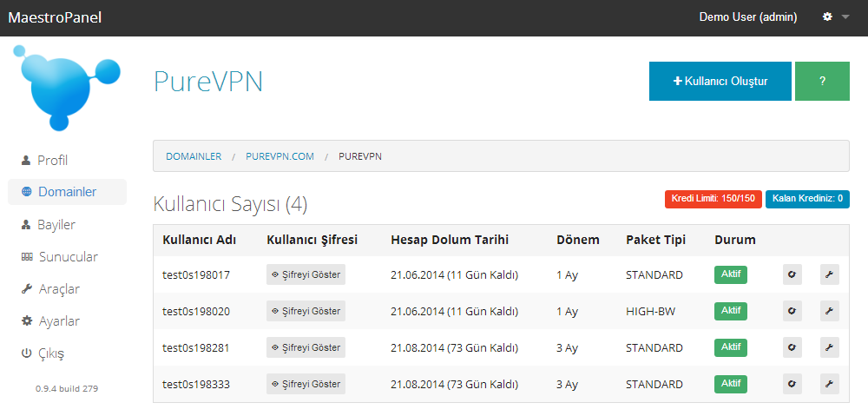Screen dimensions: 868x416
Task: Click username test0s198281
Action: point(196,348)
